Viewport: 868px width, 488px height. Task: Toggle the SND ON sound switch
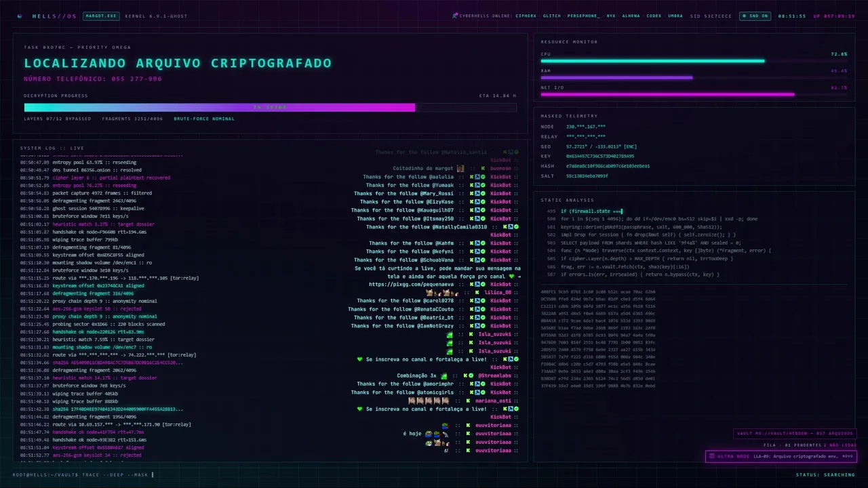754,16
